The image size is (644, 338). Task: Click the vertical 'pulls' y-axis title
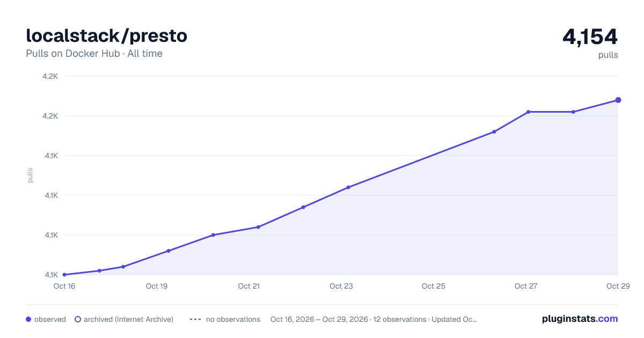30,175
